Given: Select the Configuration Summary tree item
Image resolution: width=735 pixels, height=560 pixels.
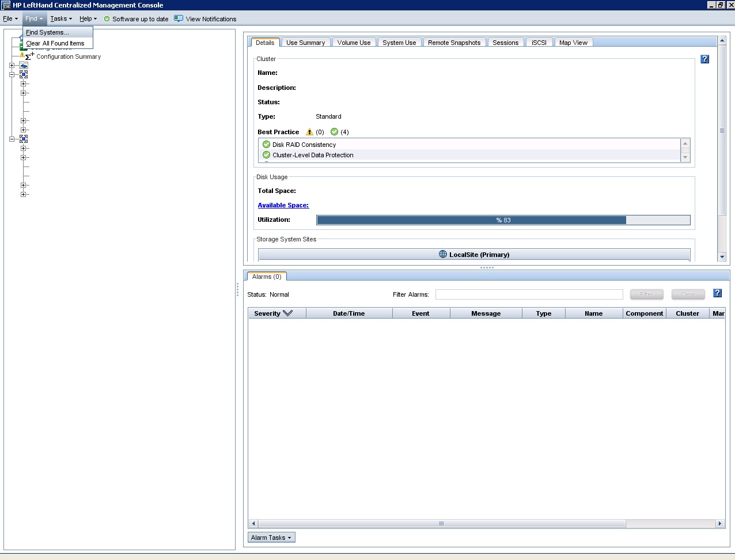Looking at the screenshot, I should tap(69, 56).
